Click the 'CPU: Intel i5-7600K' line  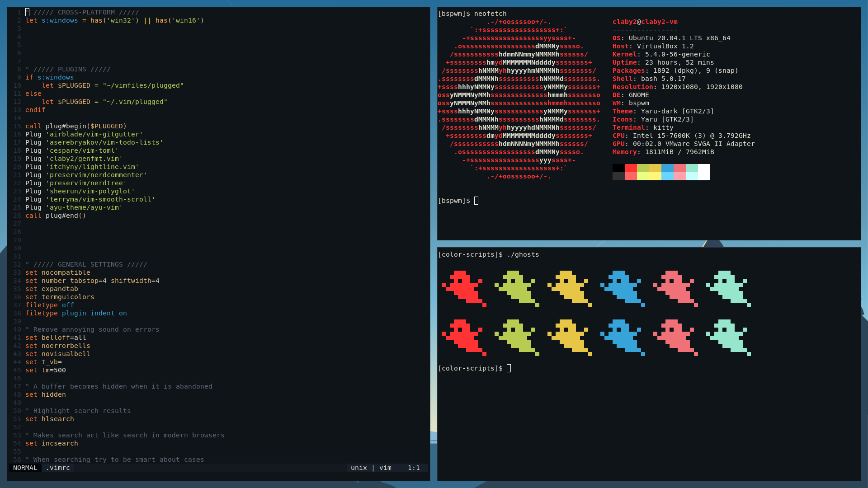tap(681, 136)
